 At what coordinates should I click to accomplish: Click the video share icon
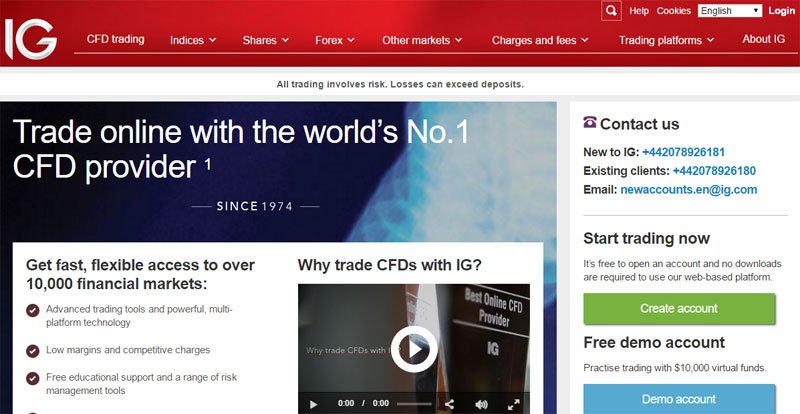coord(449,404)
